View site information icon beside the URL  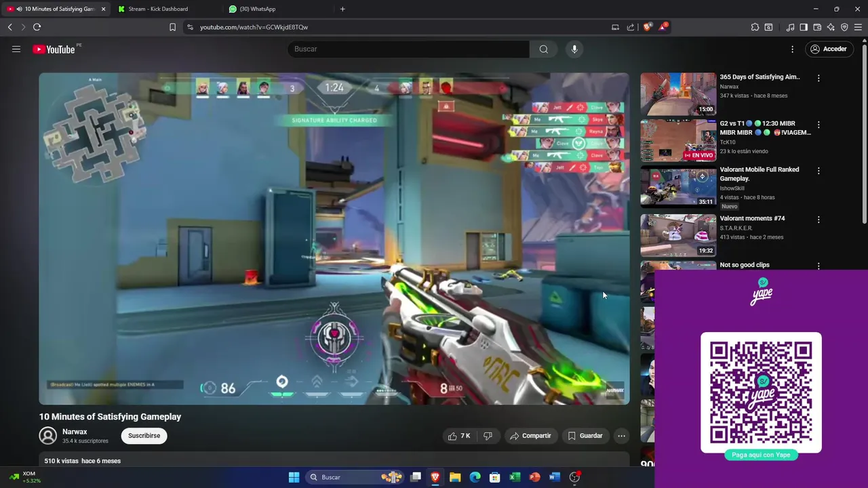click(191, 27)
